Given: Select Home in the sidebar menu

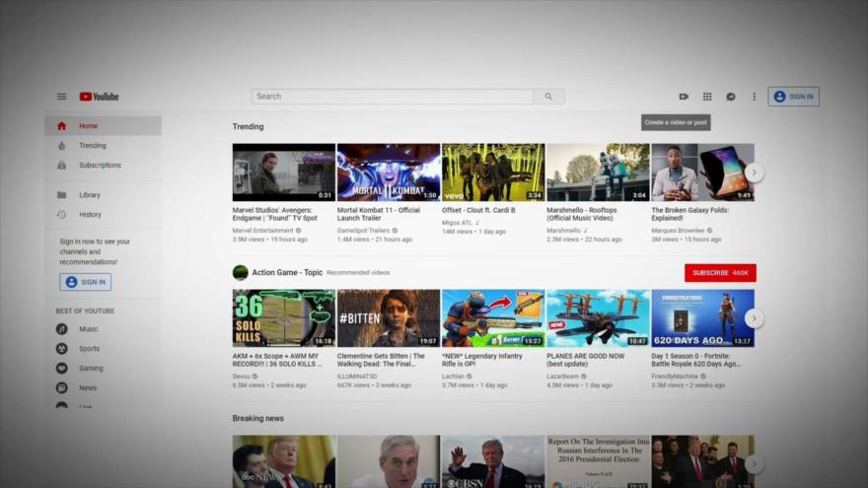Looking at the screenshot, I should click(103, 126).
